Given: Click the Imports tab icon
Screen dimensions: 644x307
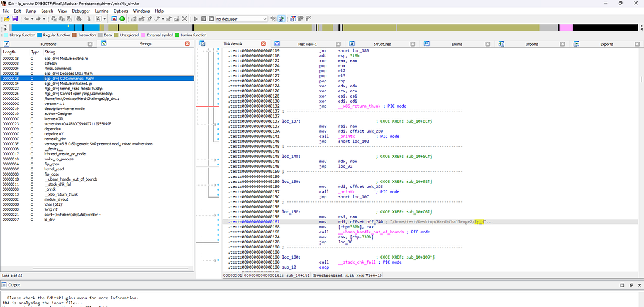Looking at the screenshot, I should point(501,43).
